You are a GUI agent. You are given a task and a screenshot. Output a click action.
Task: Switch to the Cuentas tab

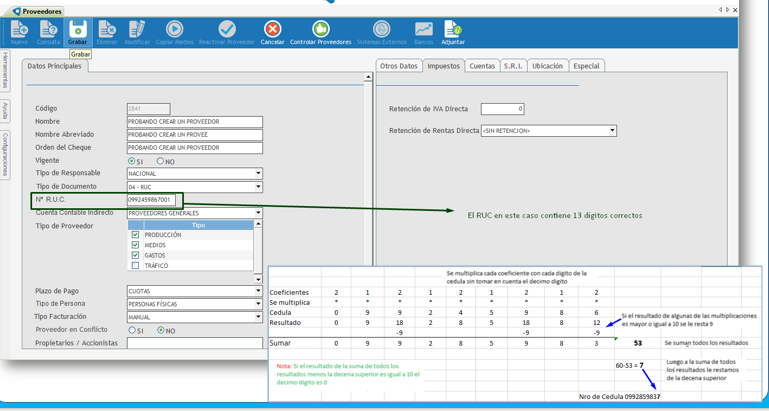482,66
